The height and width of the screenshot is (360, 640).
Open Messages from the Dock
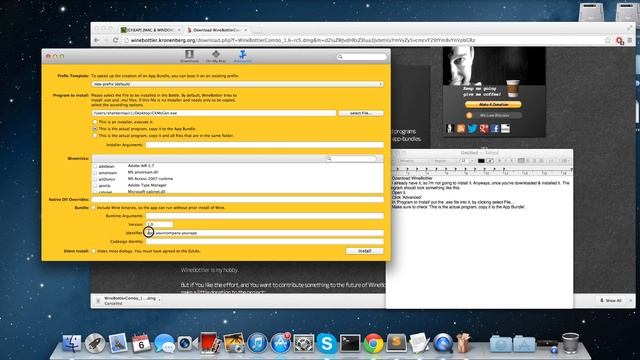pos(164,343)
